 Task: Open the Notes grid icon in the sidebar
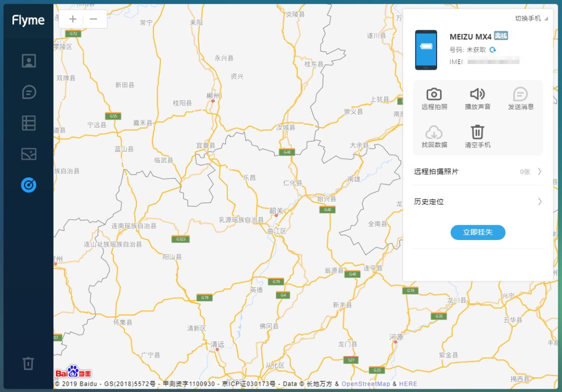(x=29, y=123)
